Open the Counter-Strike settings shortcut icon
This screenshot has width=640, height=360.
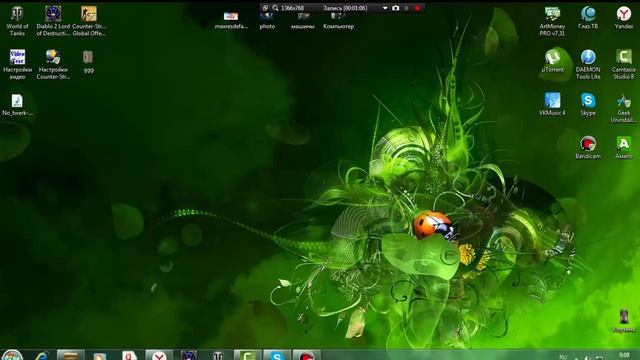click(x=53, y=64)
